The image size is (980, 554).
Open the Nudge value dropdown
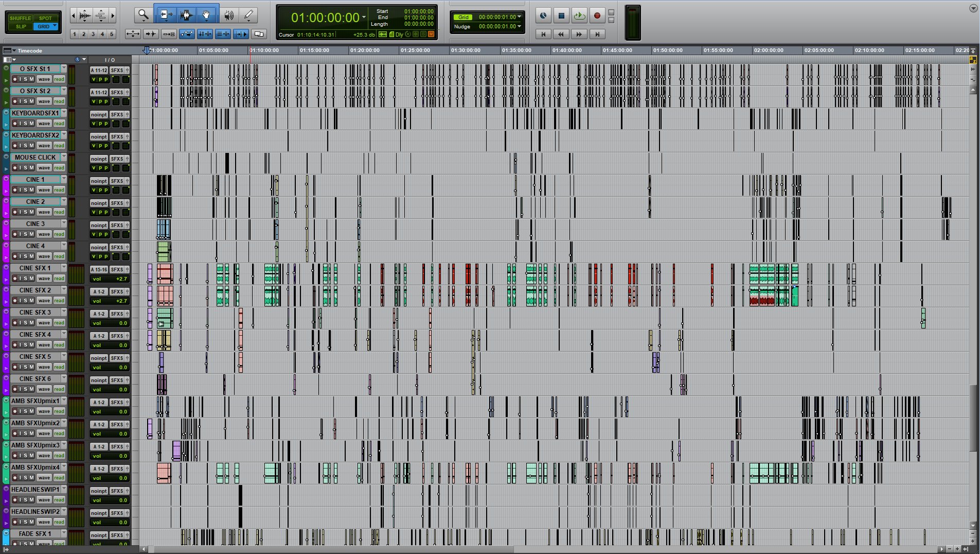(x=520, y=26)
